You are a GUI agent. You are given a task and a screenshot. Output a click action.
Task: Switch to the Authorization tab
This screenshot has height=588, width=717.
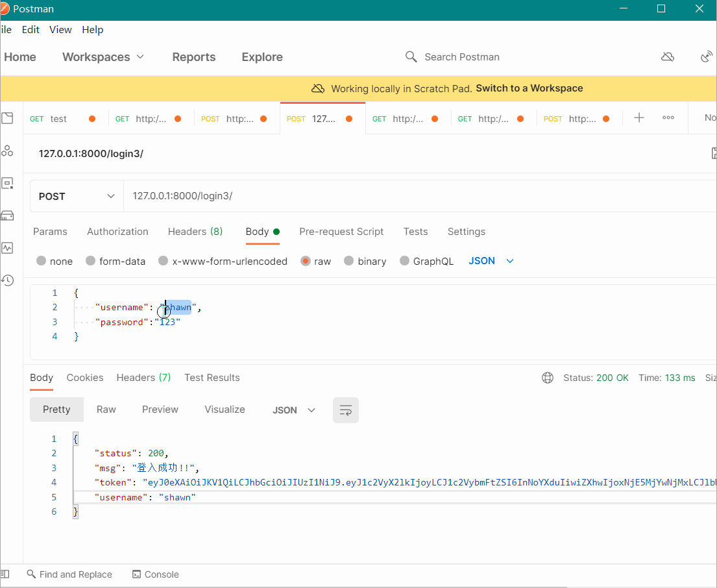tap(117, 232)
